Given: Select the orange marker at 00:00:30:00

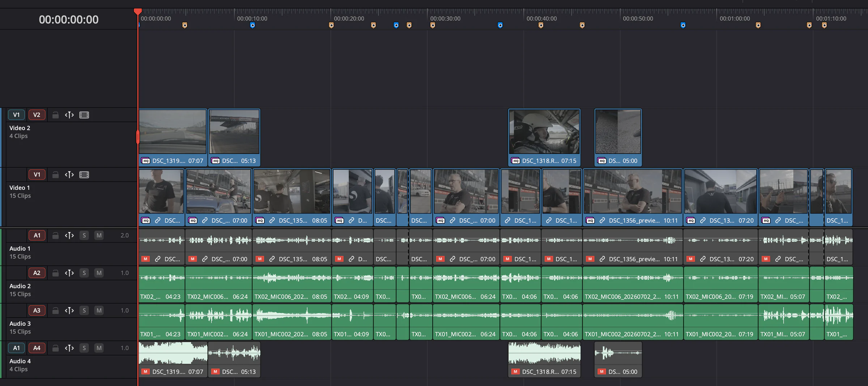Looking at the screenshot, I should (433, 25).
